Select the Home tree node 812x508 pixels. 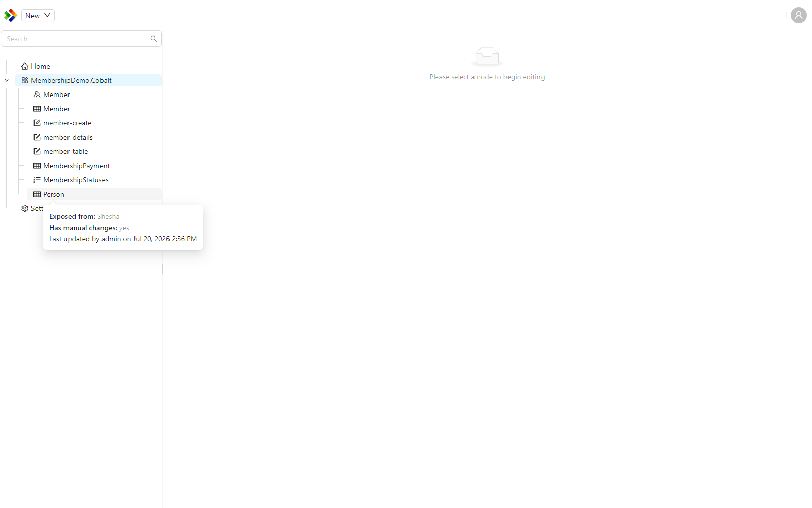coord(36,66)
